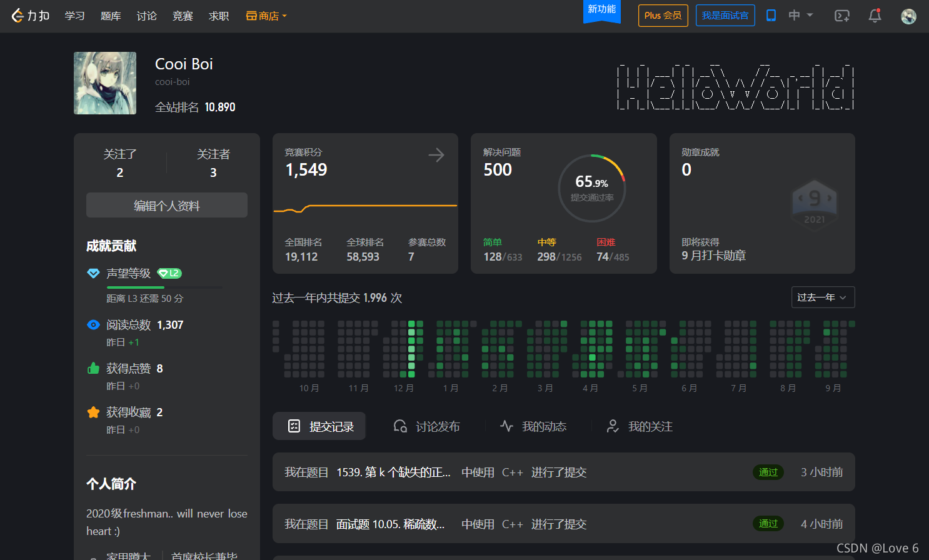Click the shop icon beside 商店
This screenshot has width=929, height=560.
[251, 16]
